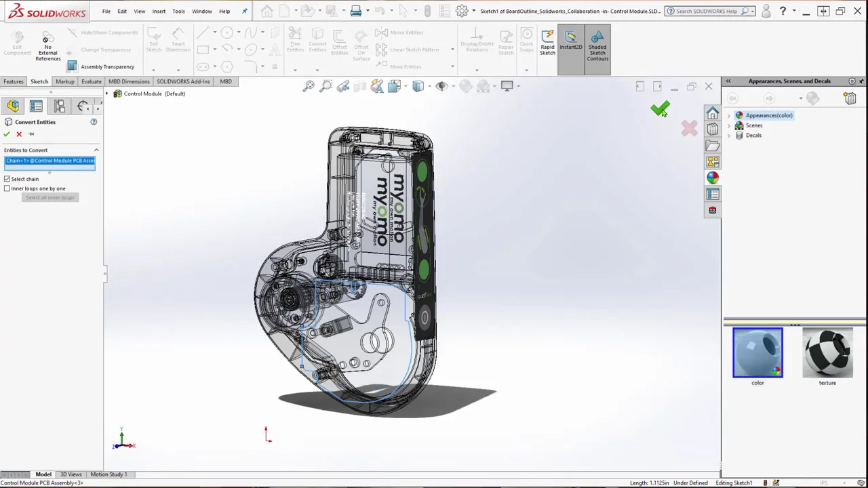Cancel sketch with the red X in viewport corner
Viewport: 868px width, 488px height.
[x=689, y=128]
